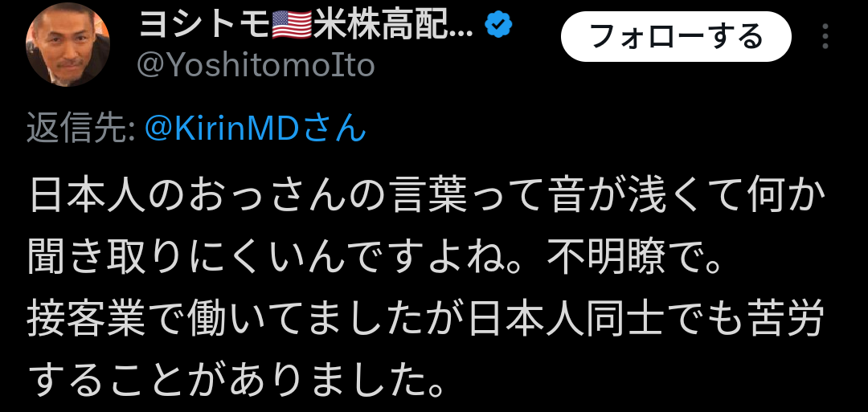Click the text line with 不明瞭で
Image resolution: width=868 pixels, height=412 pixels.
tap(376, 258)
